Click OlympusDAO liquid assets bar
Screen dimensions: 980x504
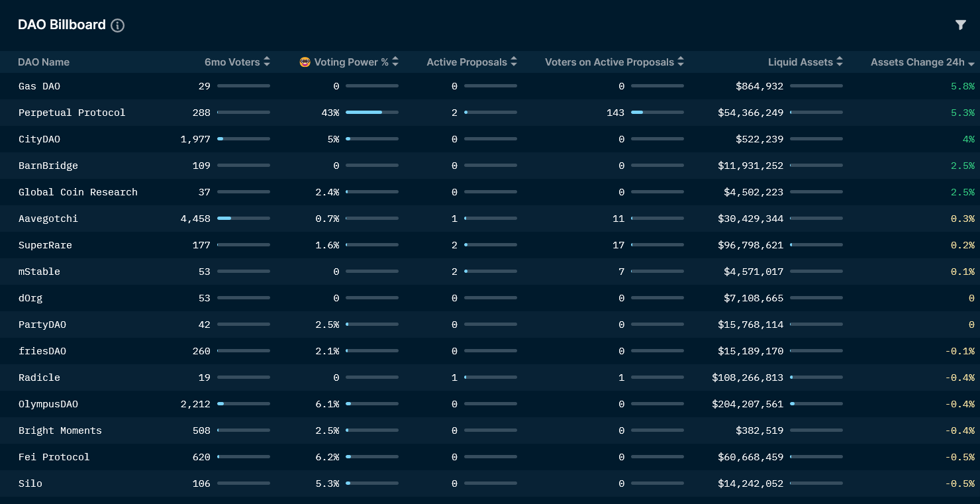click(x=816, y=404)
